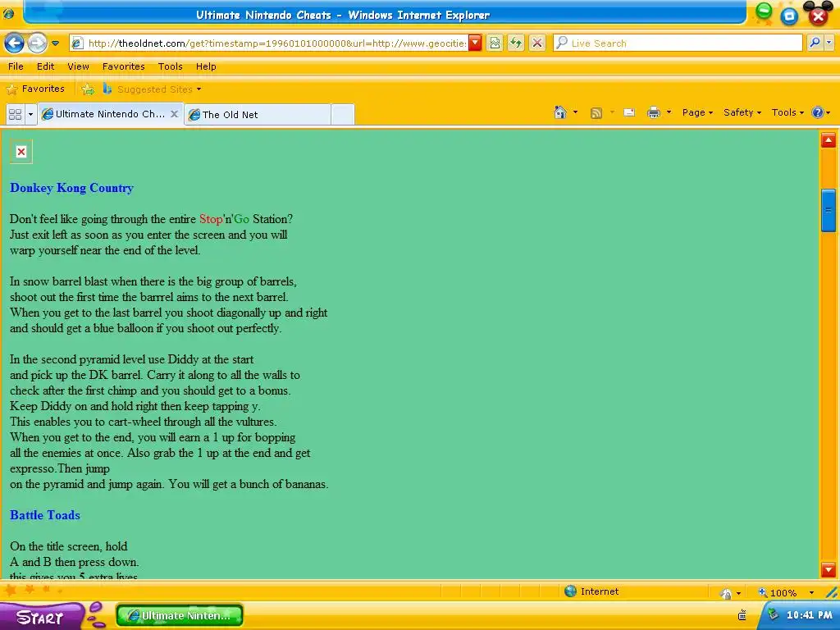Expand the Home button dropdown arrow

pos(575,112)
